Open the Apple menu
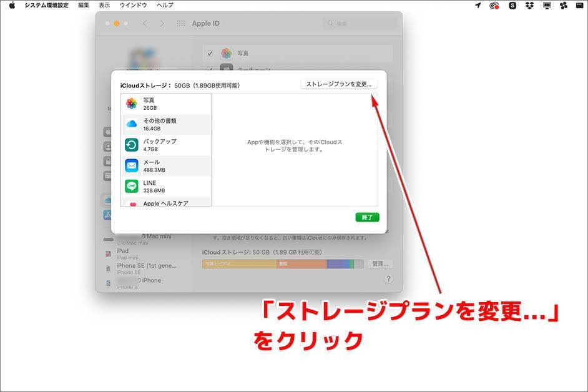Viewport: 588px width, 392px height. point(12,5)
